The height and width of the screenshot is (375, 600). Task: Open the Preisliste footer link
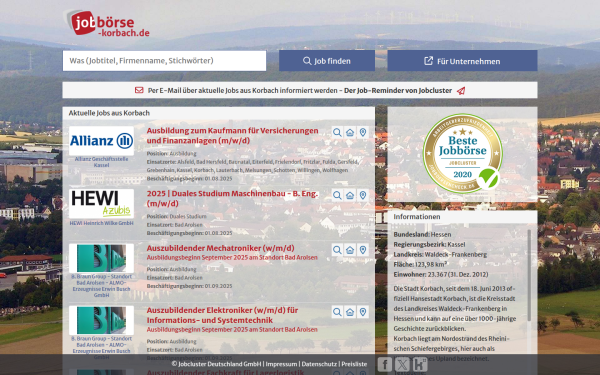pos(354,364)
